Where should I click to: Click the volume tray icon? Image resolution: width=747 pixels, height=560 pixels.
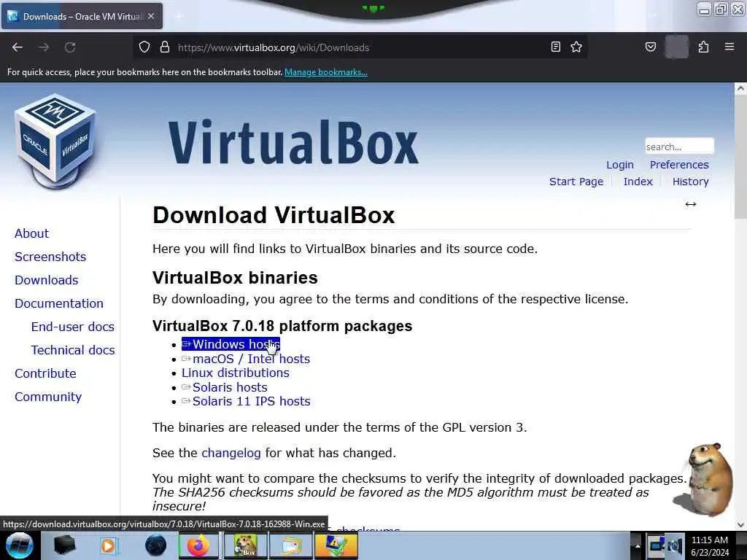[675, 545]
